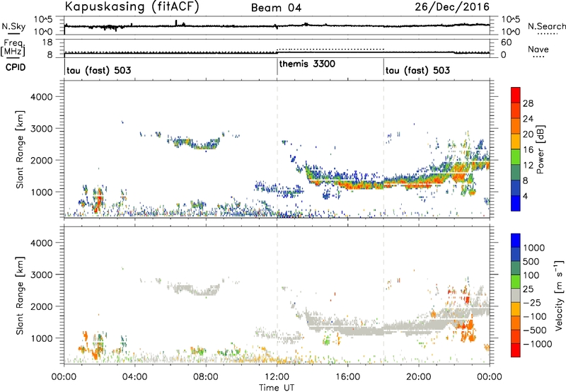Viewport: 566px width, 392px height.
Task: Click the '60' Nave axis tick label
Action: coord(507,42)
